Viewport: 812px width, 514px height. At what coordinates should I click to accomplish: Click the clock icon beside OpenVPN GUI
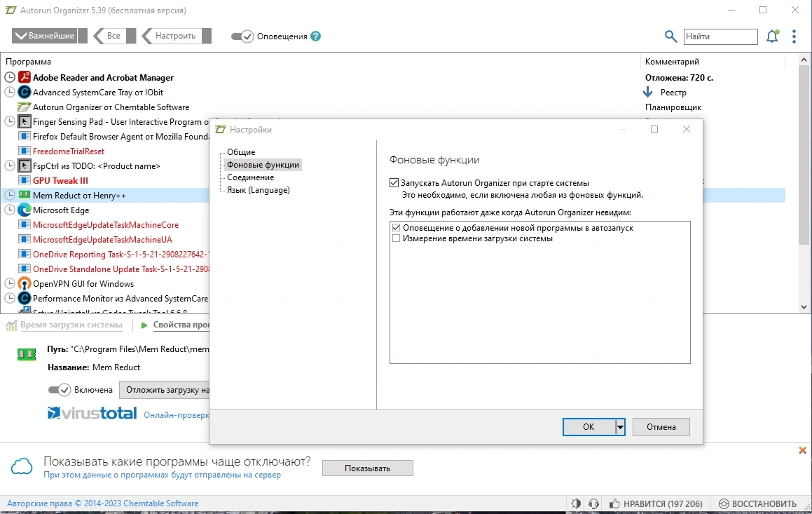coord(10,283)
